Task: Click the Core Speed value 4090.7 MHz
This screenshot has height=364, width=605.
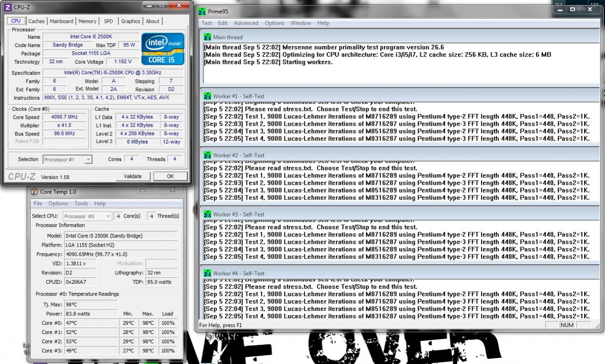Action: [65, 117]
